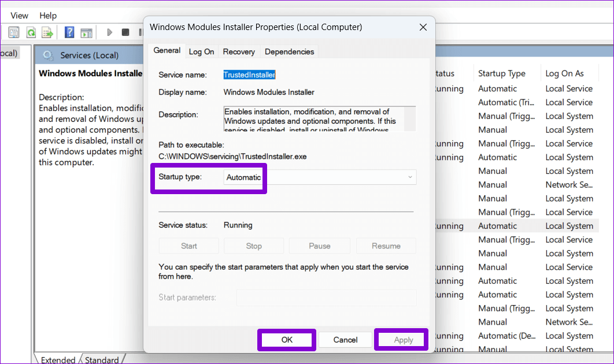Select the General tab

(x=167, y=50)
